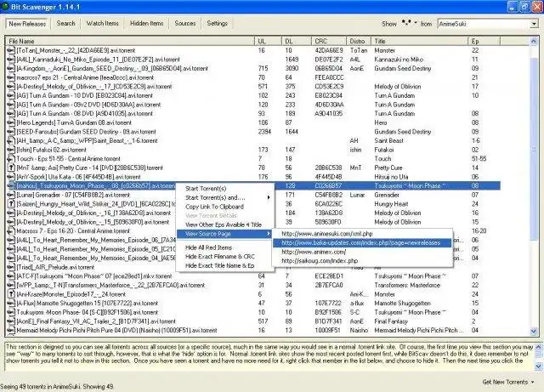Click the icon beside AnY-Spork Uta Kata 06
Screen dimensions: 544x392
click(x=11, y=177)
